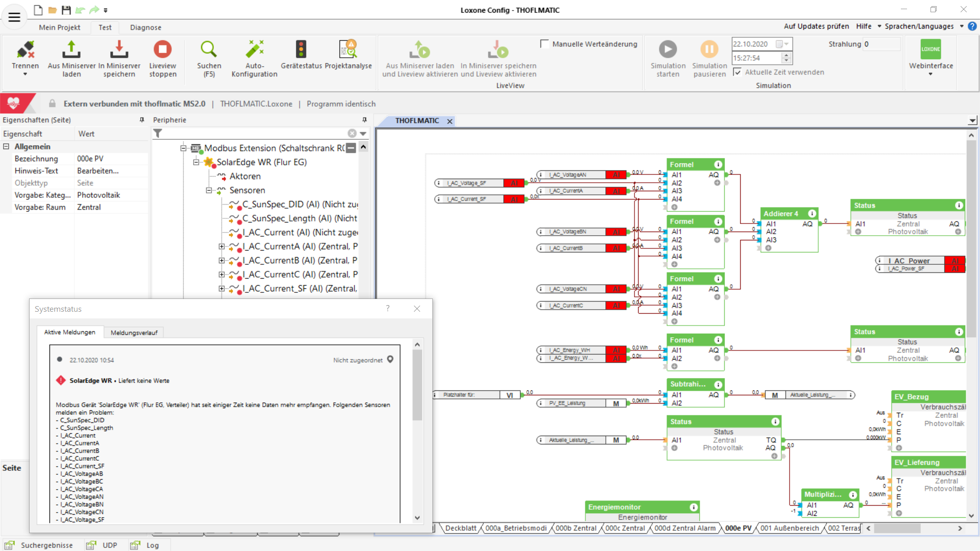
Task: Collapse the Allgemein property group
Action: click(x=6, y=146)
